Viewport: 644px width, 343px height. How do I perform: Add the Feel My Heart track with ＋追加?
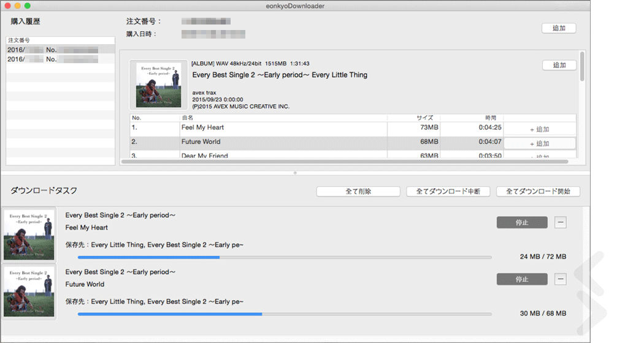[x=539, y=129]
